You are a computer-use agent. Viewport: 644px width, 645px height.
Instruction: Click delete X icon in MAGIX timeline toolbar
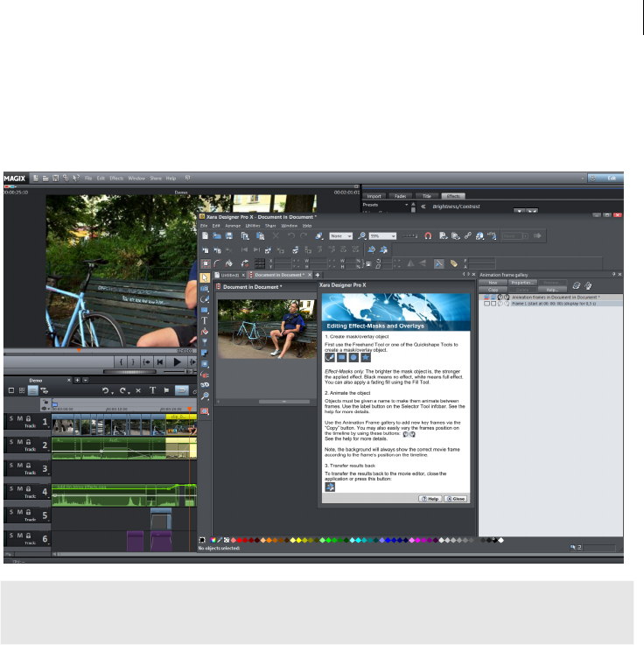click(138, 390)
